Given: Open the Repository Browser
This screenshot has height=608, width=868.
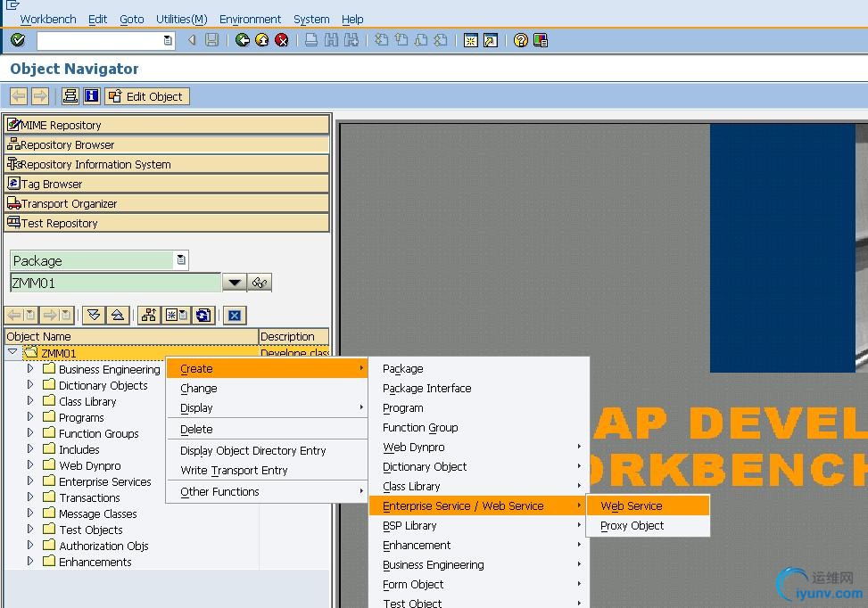Looking at the screenshot, I should pos(167,145).
